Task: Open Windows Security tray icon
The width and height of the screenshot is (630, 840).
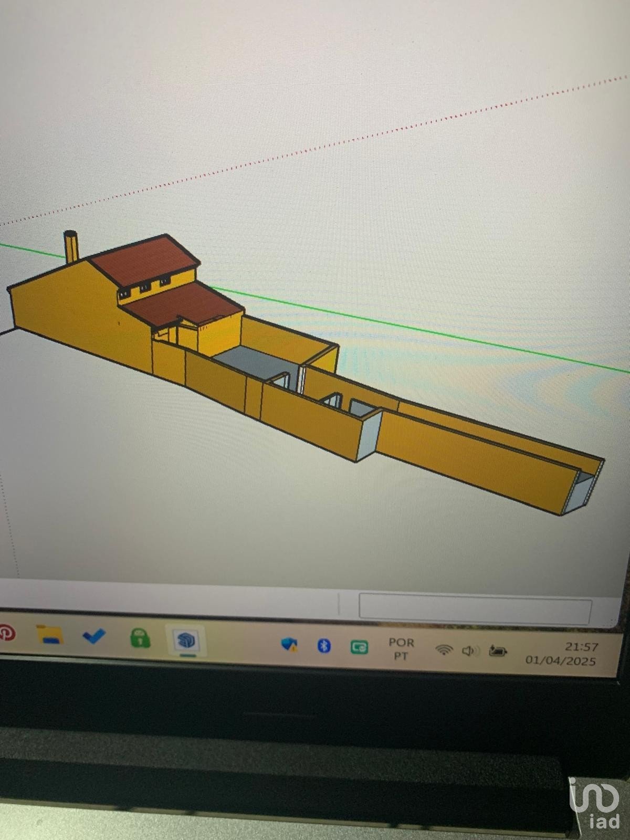Action: pos(289,645)
